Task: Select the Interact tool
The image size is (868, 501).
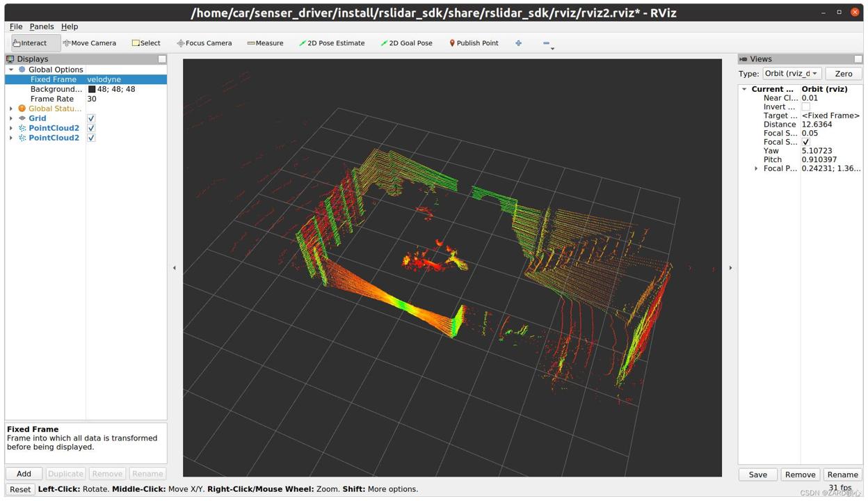Action: pos(31,43)
